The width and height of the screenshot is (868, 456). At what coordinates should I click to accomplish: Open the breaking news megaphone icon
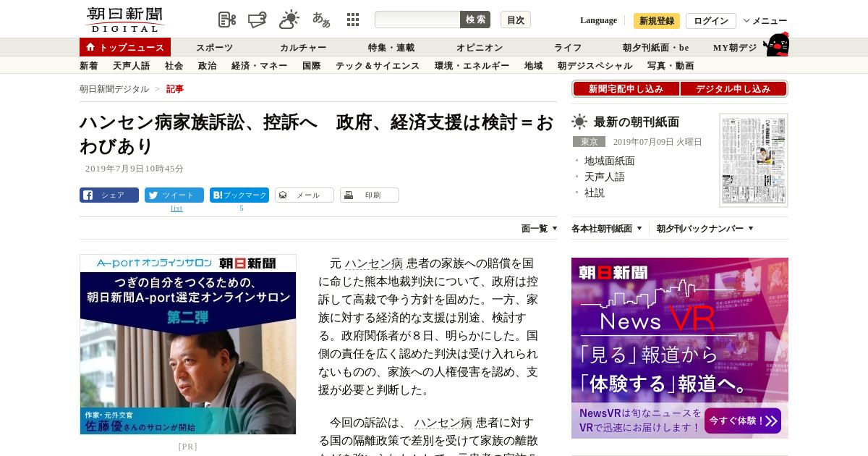(258, 20)
